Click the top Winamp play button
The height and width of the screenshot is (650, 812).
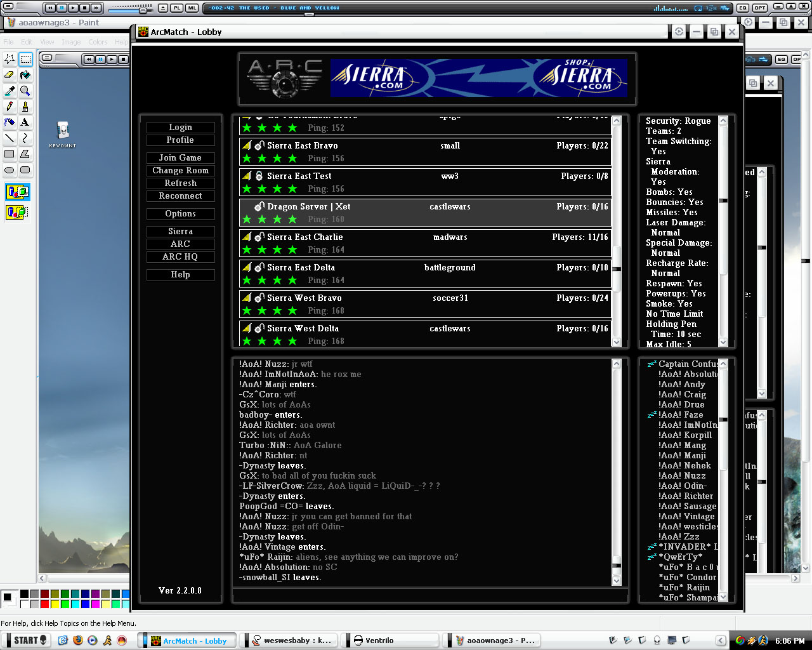pos(73,8)
